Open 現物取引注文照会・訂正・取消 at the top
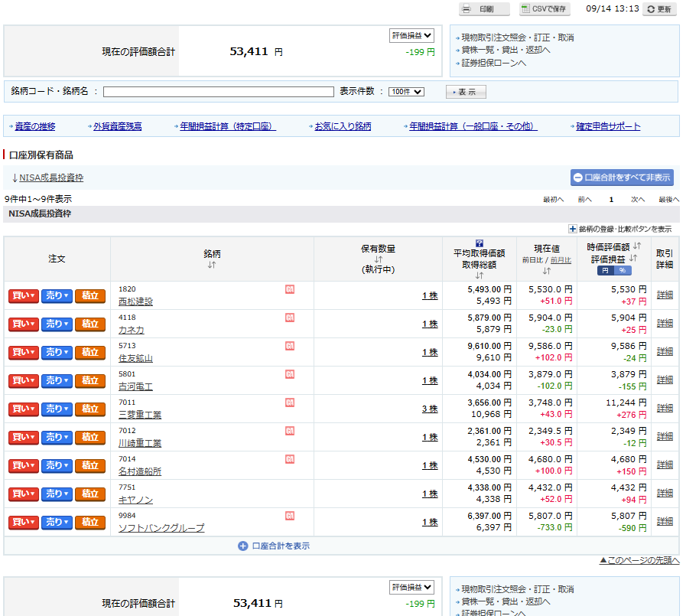Viewport: 686px width, 616px height. 518,37
